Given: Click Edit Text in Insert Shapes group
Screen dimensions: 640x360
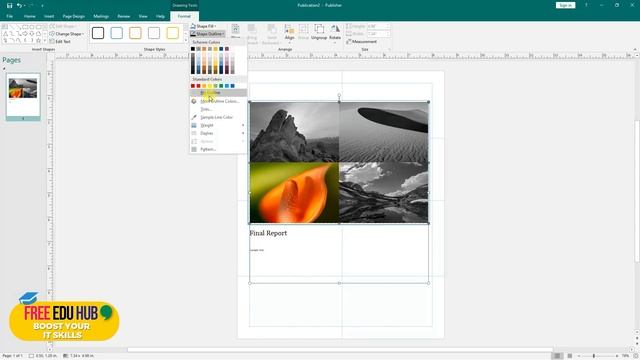Looking at the screenshot, I should pyautogui.click(x=60, y=41).
